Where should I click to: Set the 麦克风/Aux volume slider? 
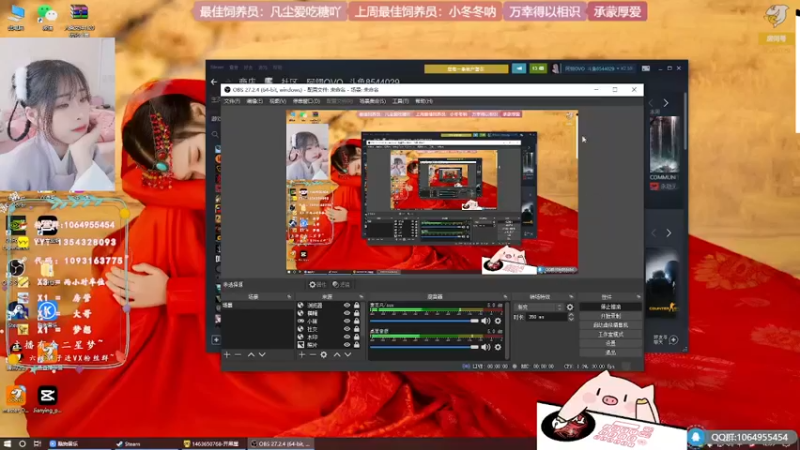(424, 321)
